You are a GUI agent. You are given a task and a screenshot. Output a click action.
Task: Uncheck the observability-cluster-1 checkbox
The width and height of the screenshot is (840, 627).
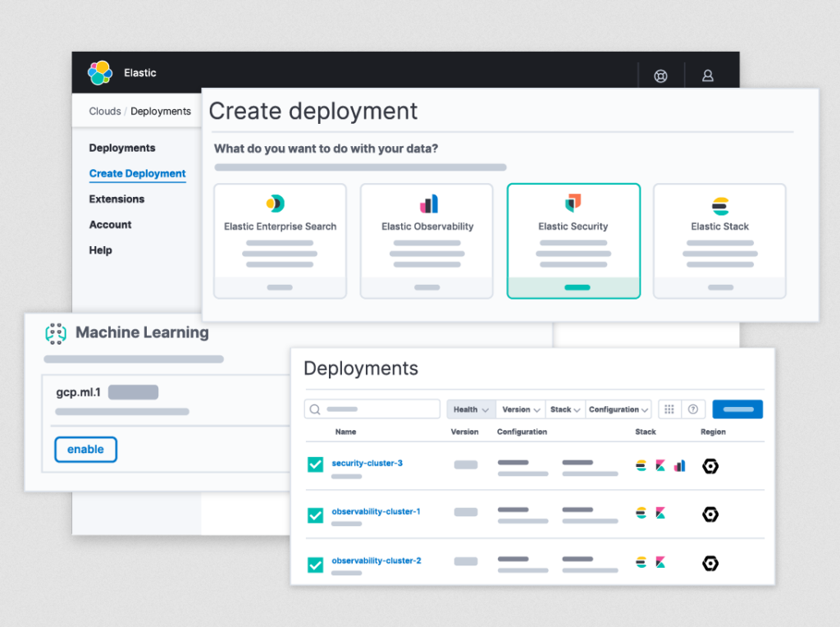[316, 515]
